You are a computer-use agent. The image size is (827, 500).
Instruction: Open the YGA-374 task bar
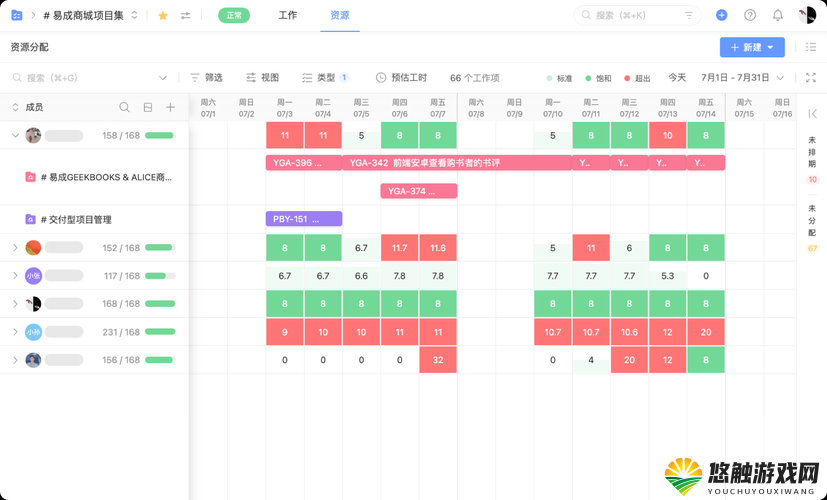419,191
